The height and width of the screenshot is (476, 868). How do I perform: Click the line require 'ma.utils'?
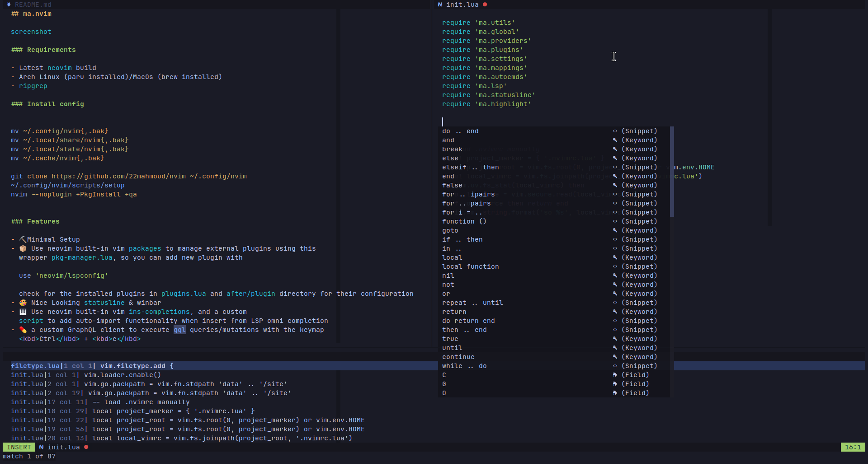point(478,23)
